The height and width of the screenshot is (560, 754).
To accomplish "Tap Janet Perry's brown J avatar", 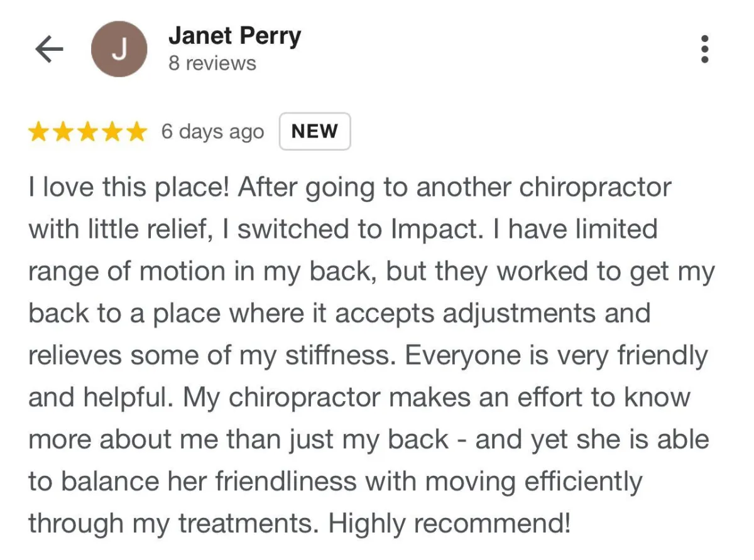I will [x=119, y=50].
